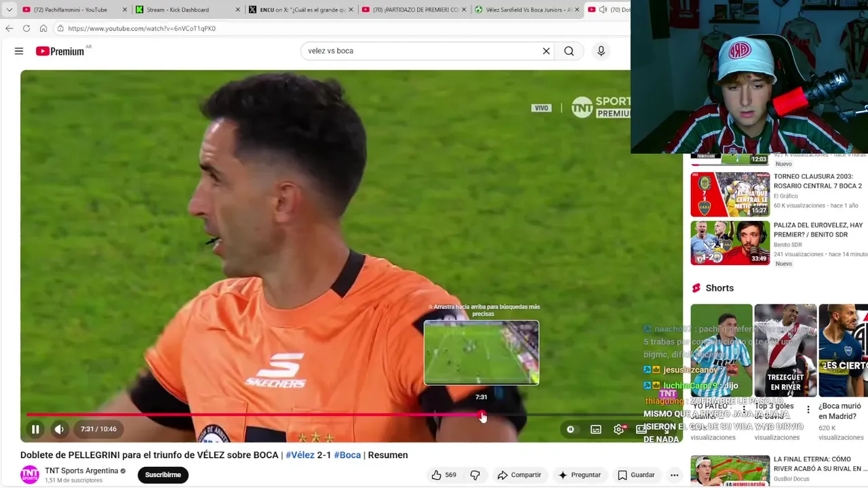Open browser home page
This screenshot has height=488, width=868.
click(43, 28)
